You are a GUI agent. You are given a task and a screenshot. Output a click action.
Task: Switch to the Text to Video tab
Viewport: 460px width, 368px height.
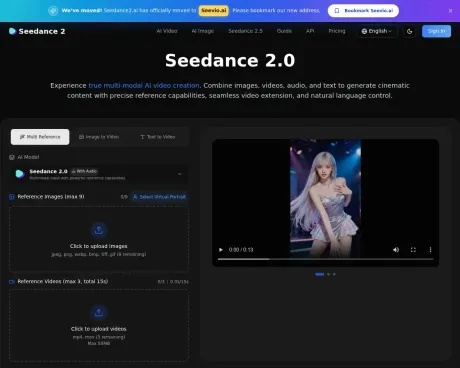158,137
